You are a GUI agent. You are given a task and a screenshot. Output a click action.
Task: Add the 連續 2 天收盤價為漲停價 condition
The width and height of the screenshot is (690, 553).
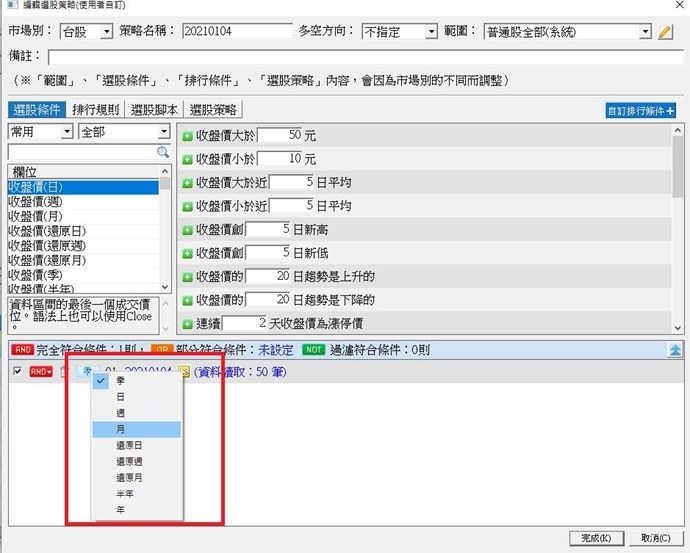[x=187, y=323]
